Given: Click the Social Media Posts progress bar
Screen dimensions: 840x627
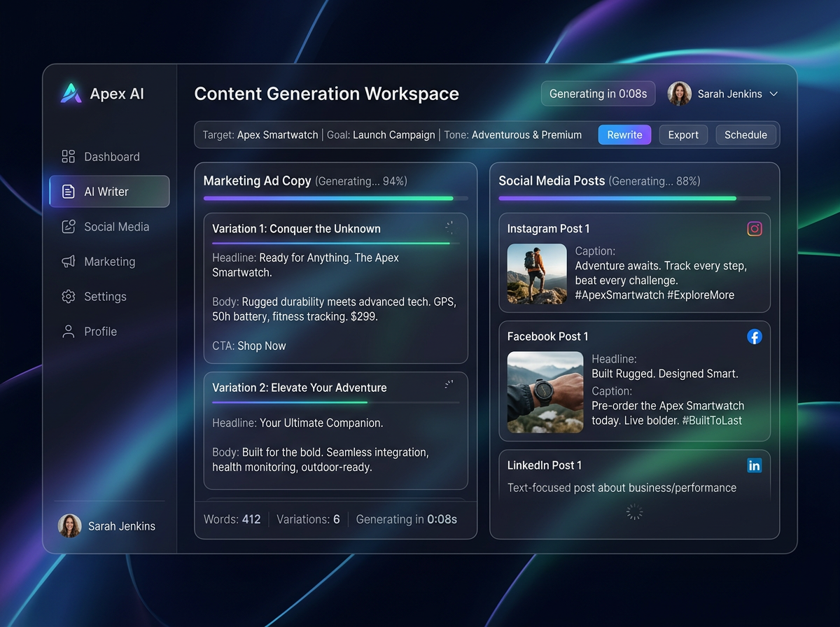Looking at the screenshot, I should coord(634,199).
